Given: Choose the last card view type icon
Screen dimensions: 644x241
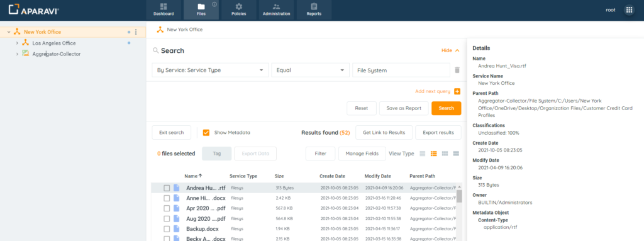Looking at the screenshot, I should 455,154.
